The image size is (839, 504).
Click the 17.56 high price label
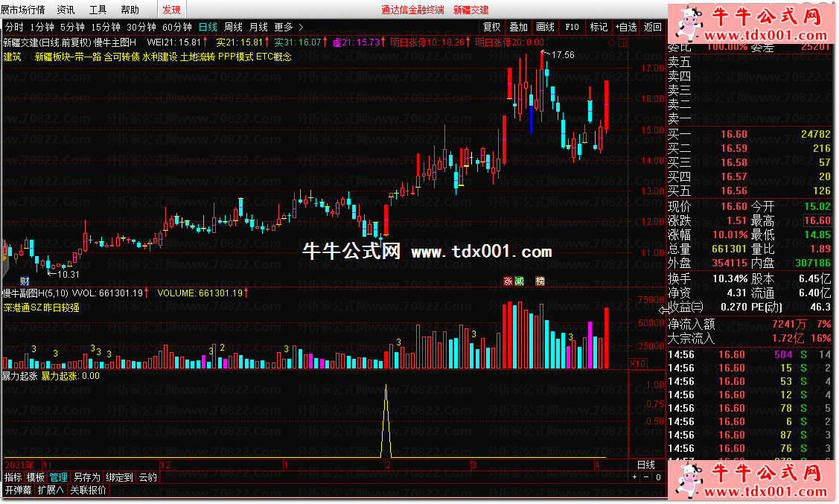coord(562,54)
